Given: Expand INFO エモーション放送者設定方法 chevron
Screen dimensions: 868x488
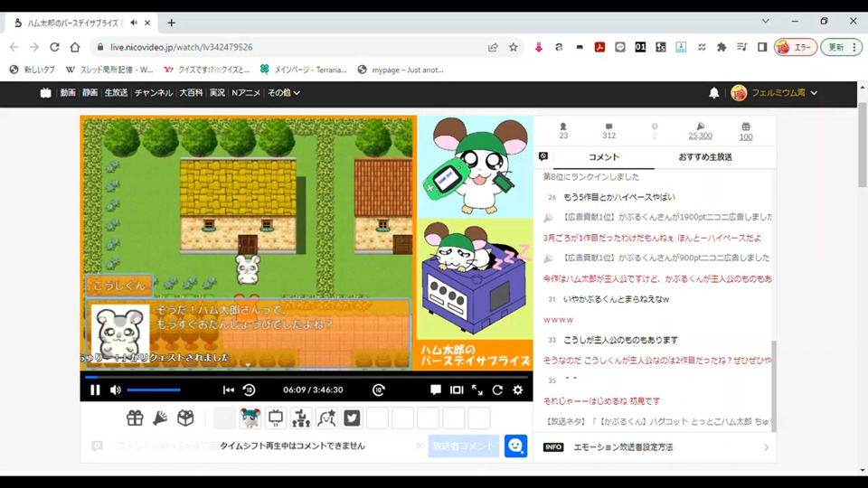Looking at the screenshot, I should tap(766, 447).
